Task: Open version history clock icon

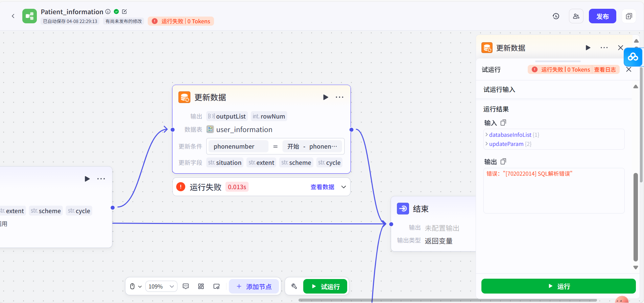Action: coord(556,16)
